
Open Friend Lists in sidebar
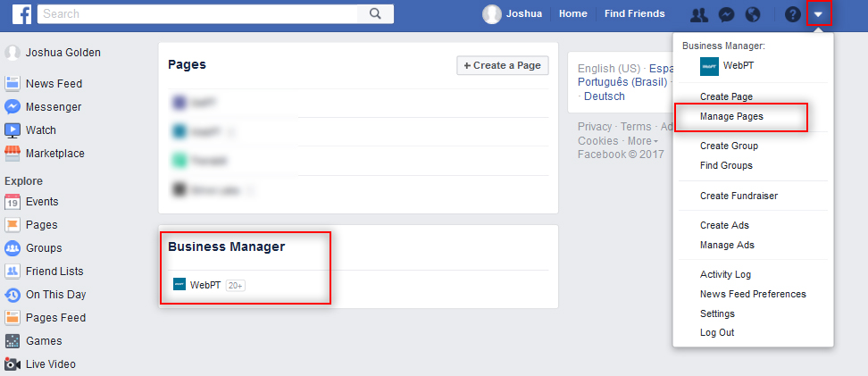[x=54, y=272]
